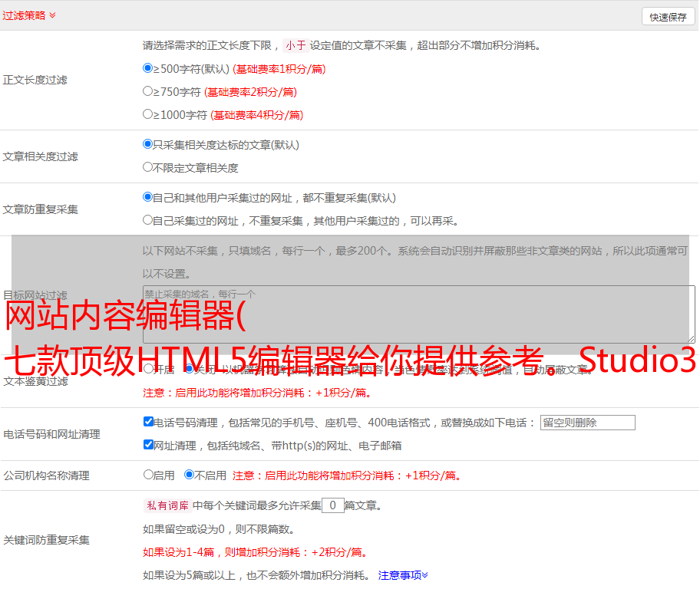
Task: Click the 私有词库 label
Action: point(166,506)
